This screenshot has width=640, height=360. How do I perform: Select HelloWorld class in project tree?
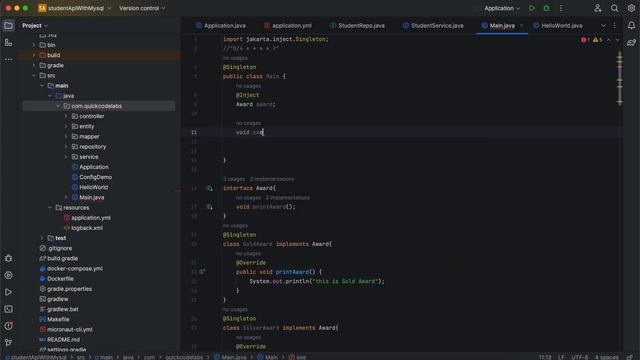click(93, 187)
